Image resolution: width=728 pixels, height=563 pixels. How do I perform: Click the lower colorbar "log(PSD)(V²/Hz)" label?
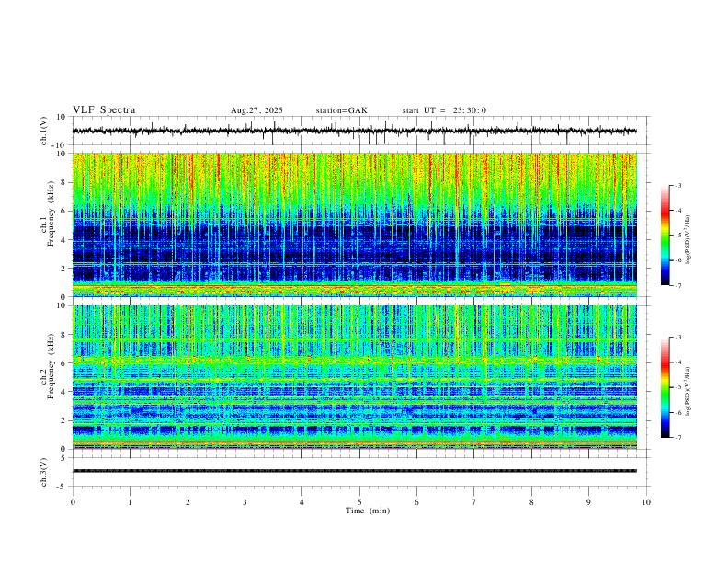pos(688,392)
